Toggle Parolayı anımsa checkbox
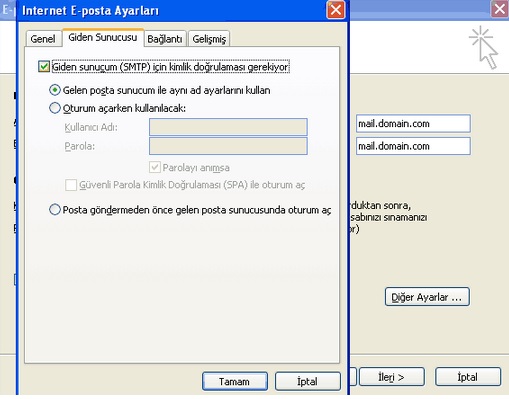 coord(155,167)
